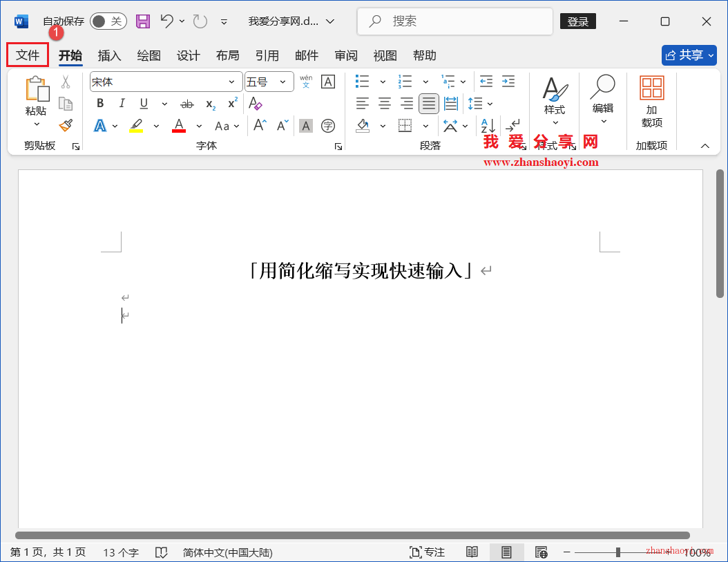Switch to the 审阅 tab
Screen dimensions: 728x562
(346, 55)
